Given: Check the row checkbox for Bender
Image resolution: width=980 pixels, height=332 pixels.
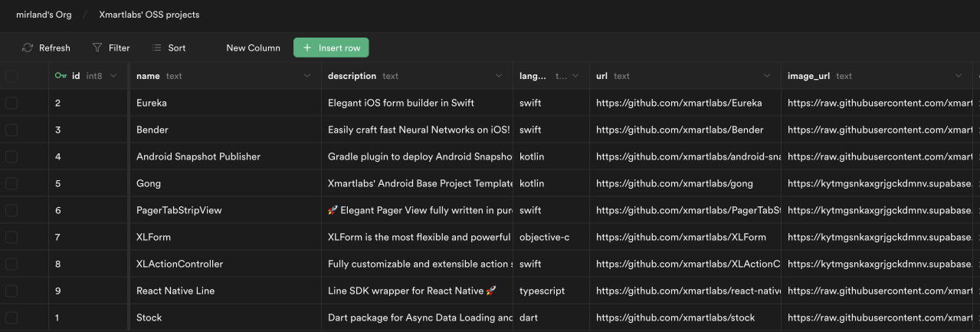Looking at the screenshot, I should [11, 130].
